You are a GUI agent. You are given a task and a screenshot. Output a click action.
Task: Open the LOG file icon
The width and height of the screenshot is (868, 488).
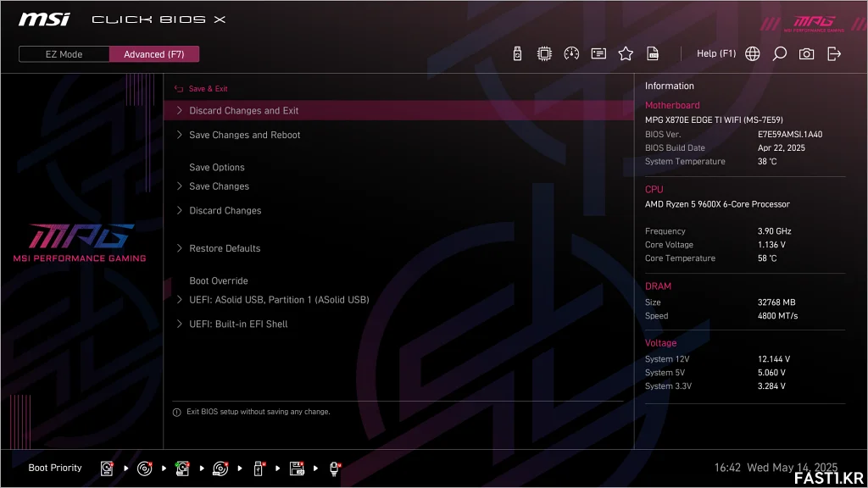coord(653,53)
